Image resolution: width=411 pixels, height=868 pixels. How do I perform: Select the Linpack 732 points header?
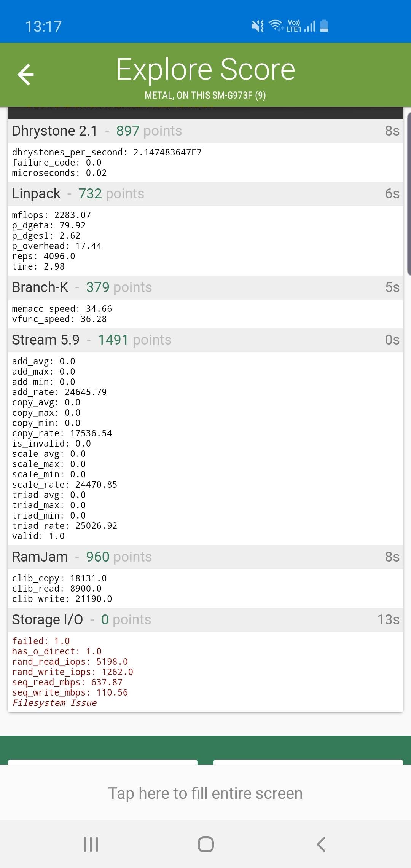(x=205, y=194)
